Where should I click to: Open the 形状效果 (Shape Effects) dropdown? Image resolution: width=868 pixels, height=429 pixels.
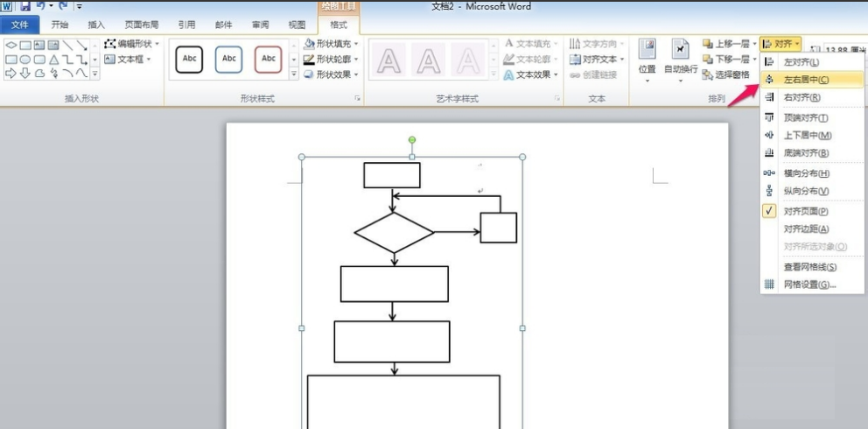pos(331,74)
